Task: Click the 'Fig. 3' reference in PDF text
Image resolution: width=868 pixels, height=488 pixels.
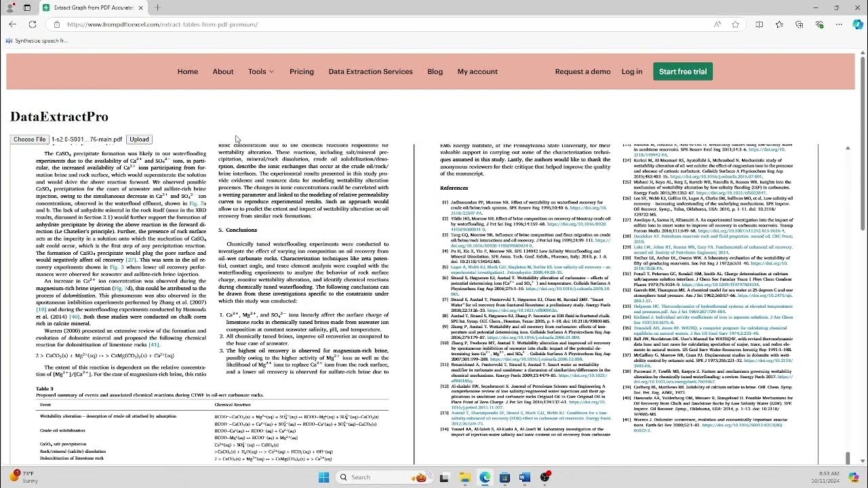Action: pos(117,267)
